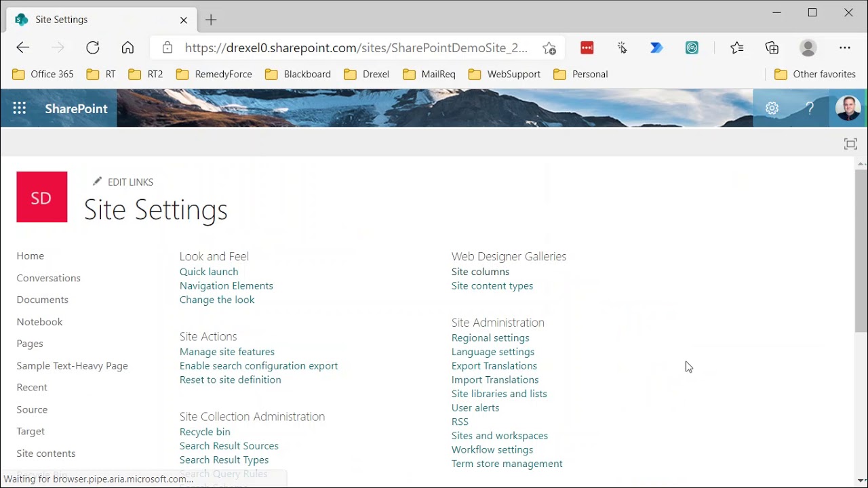Open Navigation Elements settings
868x488 pixels.
tap(226, 286)
